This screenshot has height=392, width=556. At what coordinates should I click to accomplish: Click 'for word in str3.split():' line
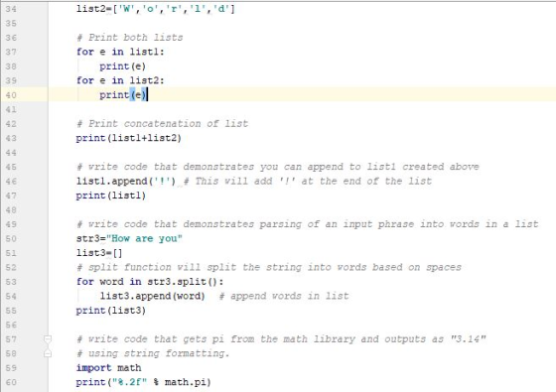pos(150,282)
